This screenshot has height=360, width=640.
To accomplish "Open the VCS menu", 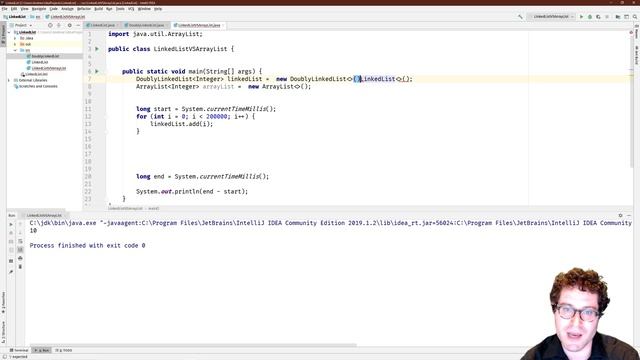I will pos(131,9).
